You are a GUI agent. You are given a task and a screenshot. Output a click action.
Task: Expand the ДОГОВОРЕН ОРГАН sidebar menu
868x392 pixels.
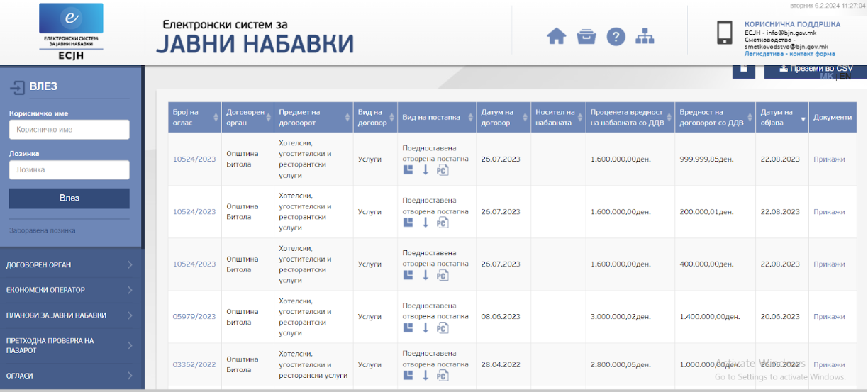69,265
